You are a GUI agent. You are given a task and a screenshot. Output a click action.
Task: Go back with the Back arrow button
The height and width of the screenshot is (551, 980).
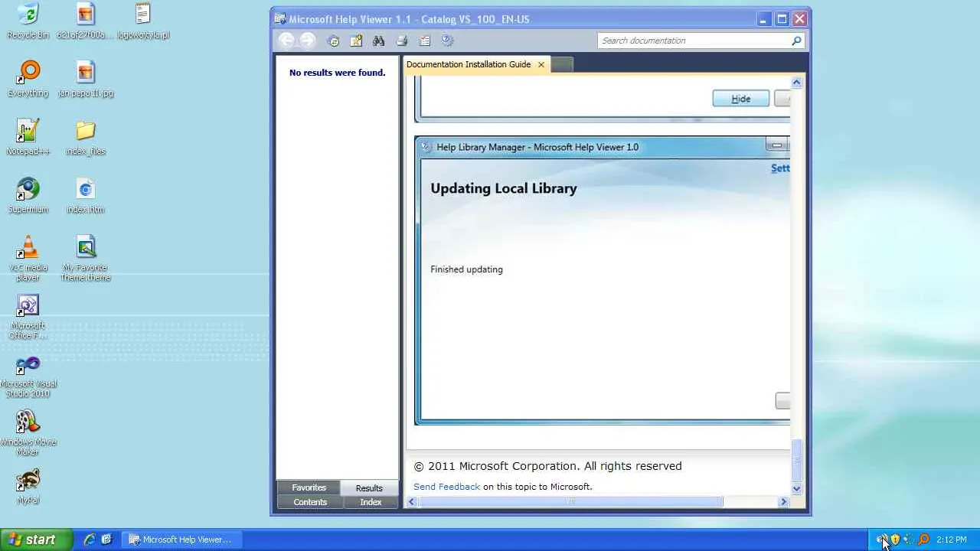tap(286, 41)
